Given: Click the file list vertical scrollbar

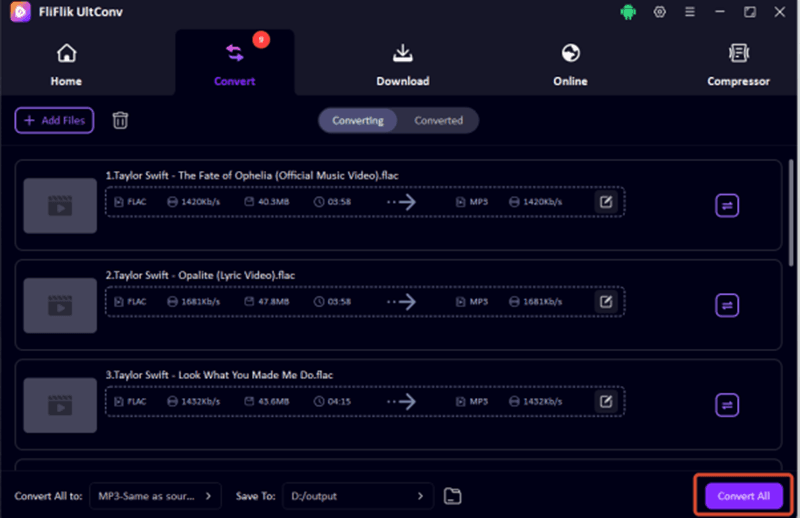Looking at the screenshot, I should [x=791, y=213].
